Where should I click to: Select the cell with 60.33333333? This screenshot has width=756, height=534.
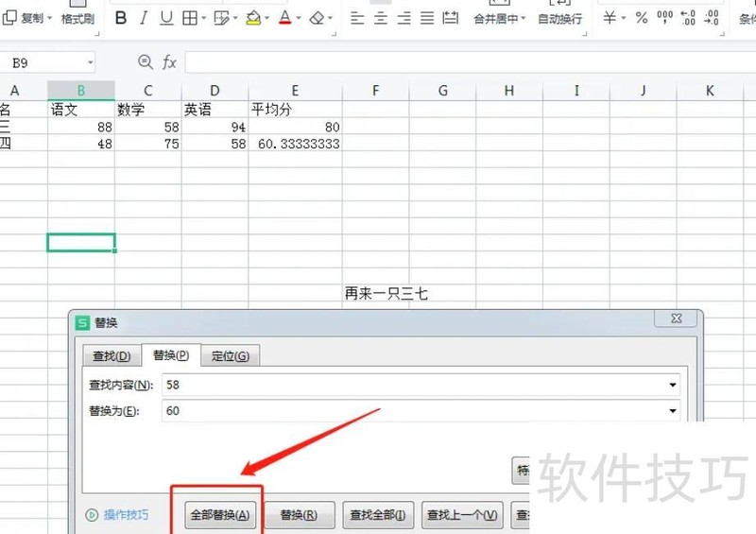(x=295, y=144)
